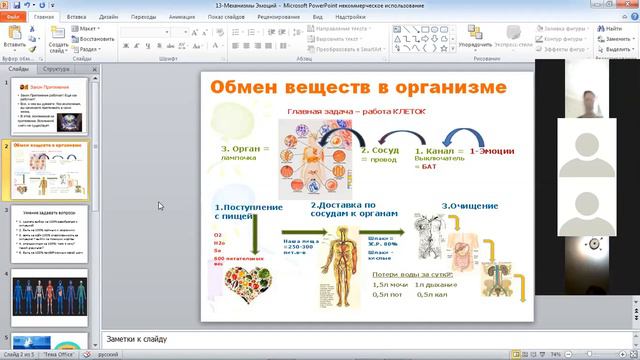
Task: Open the line spacing dropdown
Action: click(x=298, y=32)
